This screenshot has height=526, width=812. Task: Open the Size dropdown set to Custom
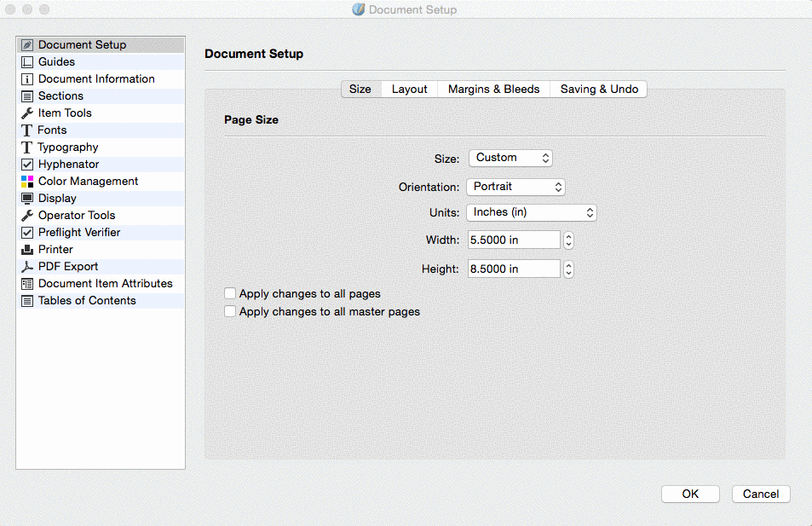point(510,158)
